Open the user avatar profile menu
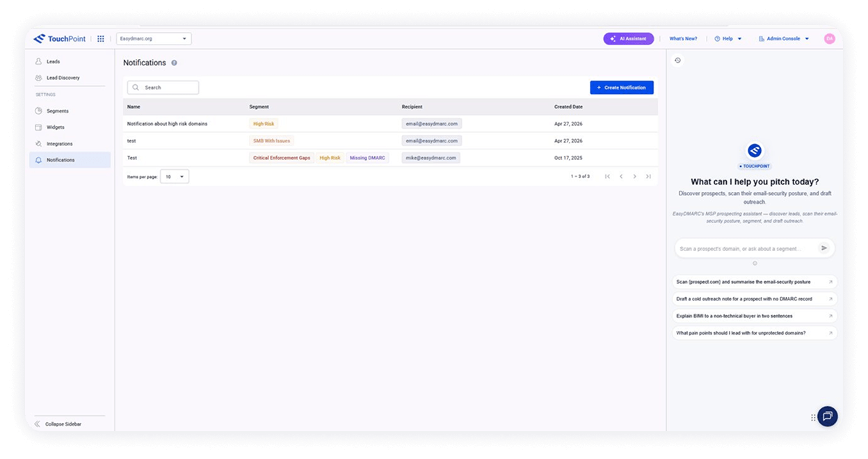 (x=829, y=39)
